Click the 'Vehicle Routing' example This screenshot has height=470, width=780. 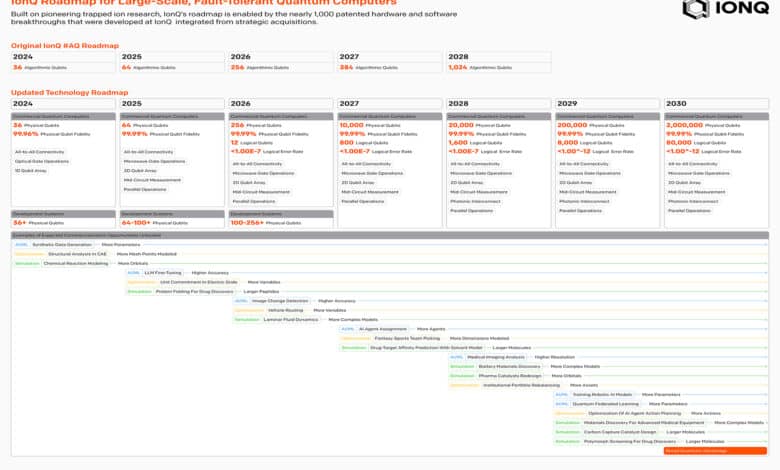tap(286, 310)
